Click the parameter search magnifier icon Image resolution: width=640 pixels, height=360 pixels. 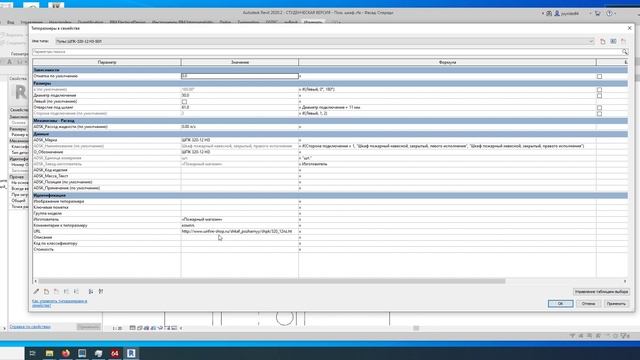(624, 52)
